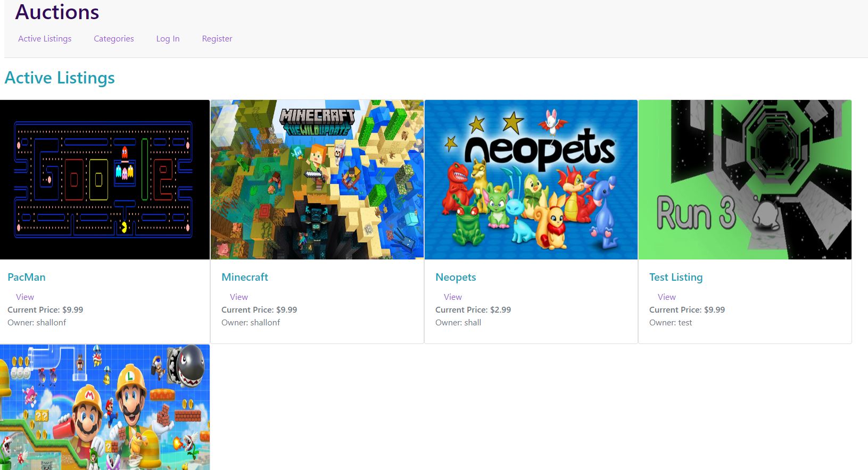
Task: Click the Neopets listing image
Action: [x=531, y=180]
